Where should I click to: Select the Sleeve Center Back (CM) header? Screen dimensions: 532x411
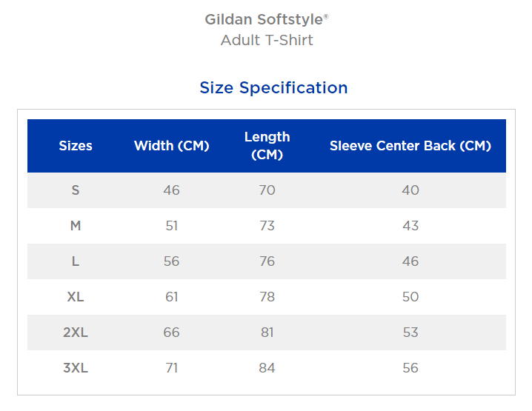coord(410,145)
